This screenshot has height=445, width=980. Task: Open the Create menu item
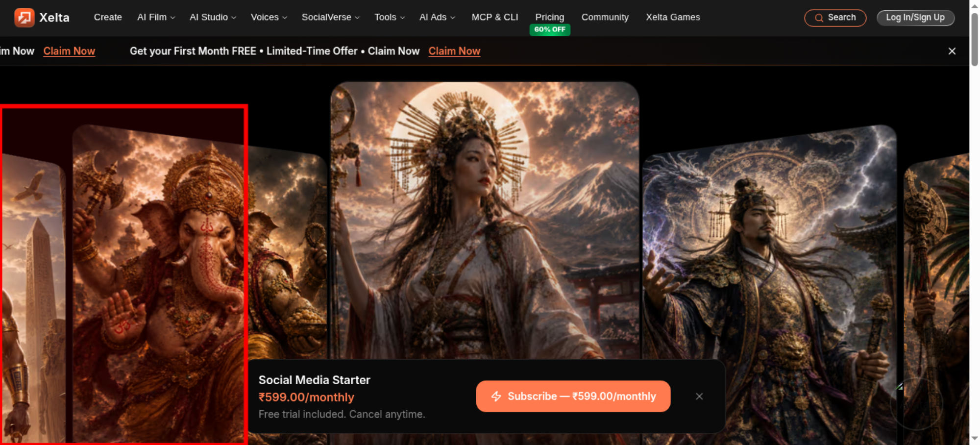pos(108,17)
